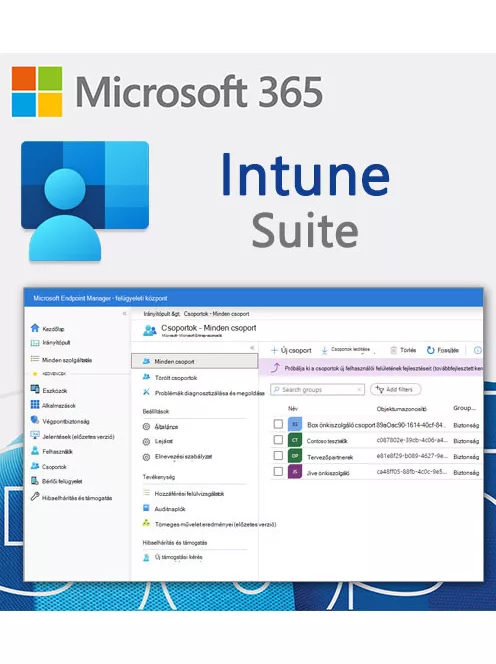Click Tömeges művelet eredményei icon

(146, 523)
